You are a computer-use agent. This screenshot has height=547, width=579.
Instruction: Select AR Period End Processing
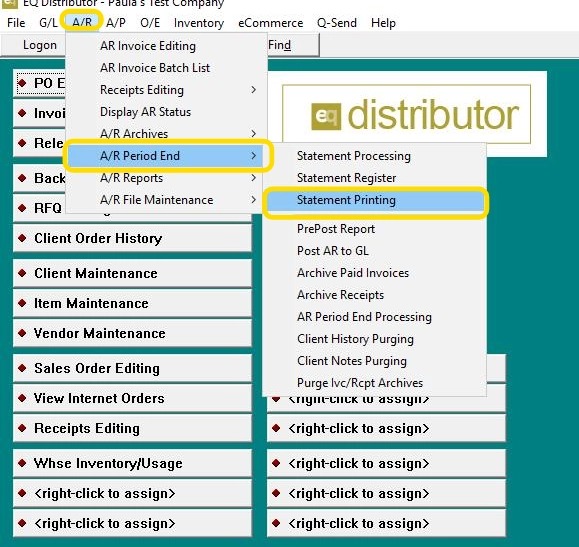coord(375,317)
